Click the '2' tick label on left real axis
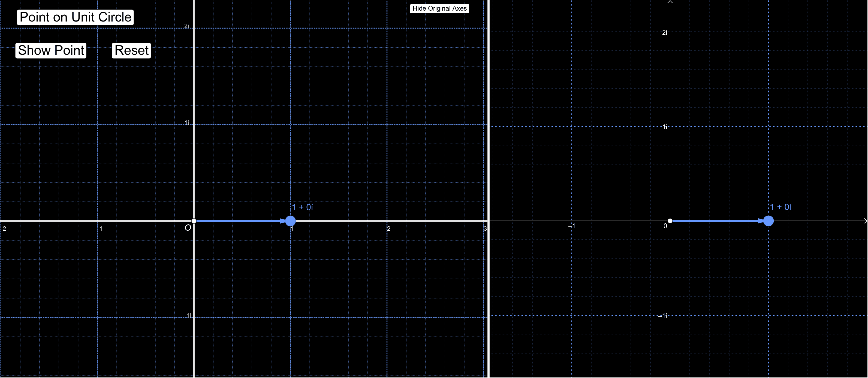868x378 pixels. [388, 228]
